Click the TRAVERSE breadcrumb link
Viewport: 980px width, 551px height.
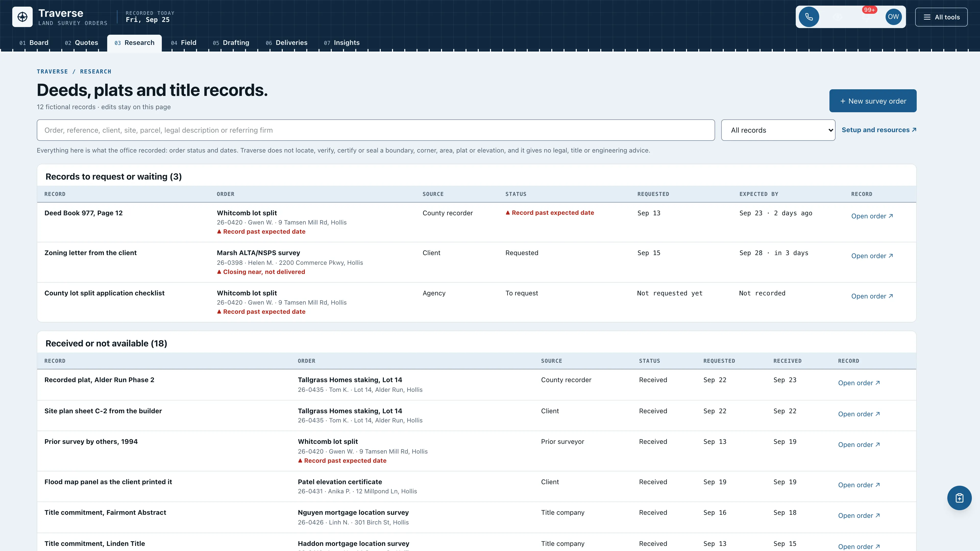point(52,71)
